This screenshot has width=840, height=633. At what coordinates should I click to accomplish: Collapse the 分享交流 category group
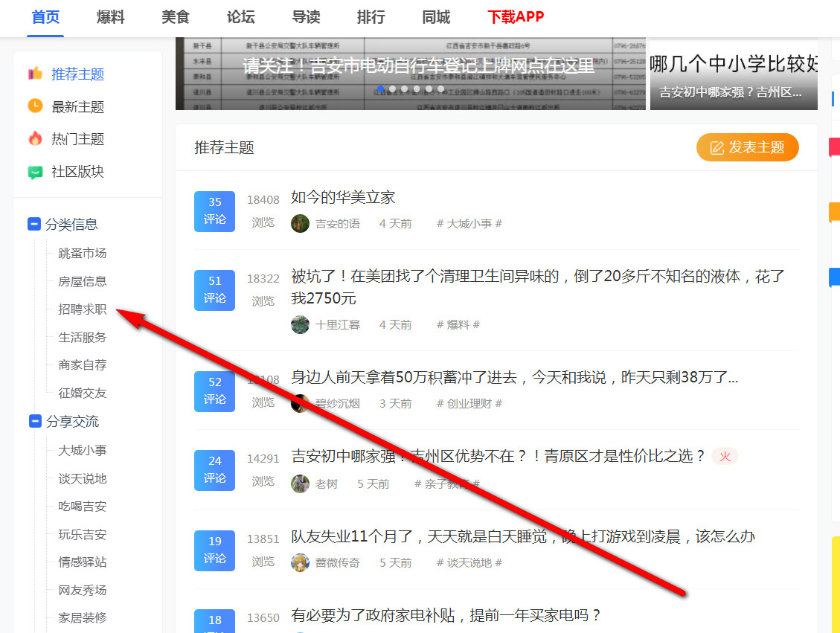point(36,422)
